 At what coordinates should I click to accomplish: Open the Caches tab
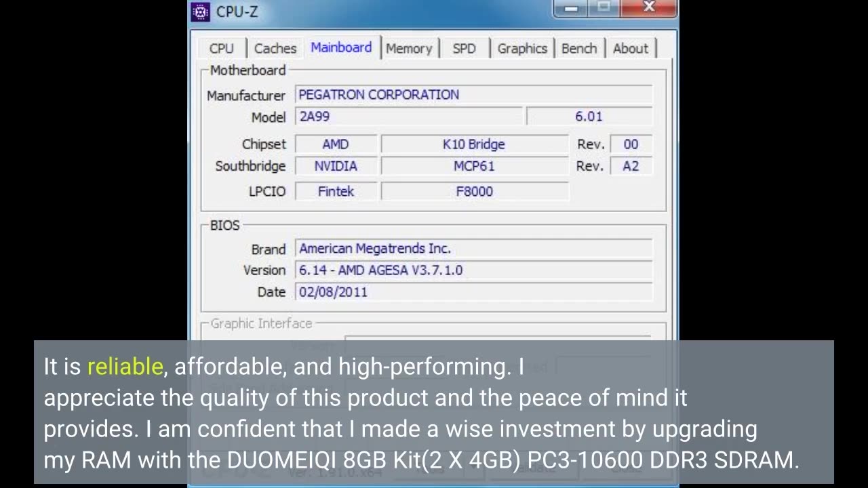tap(275, 48)
